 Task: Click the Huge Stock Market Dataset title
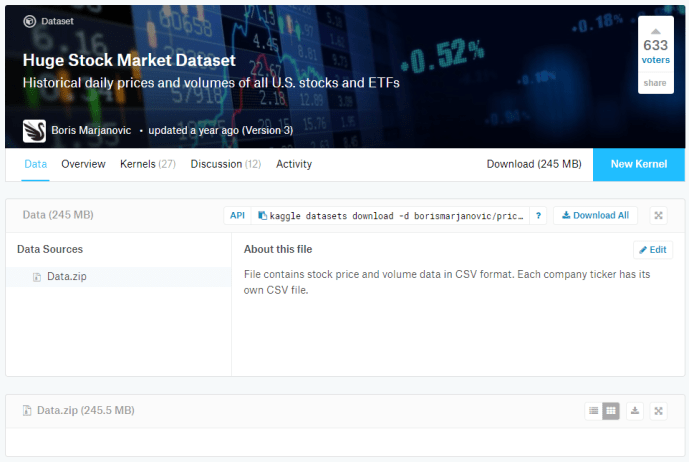[x=129, y=60]
